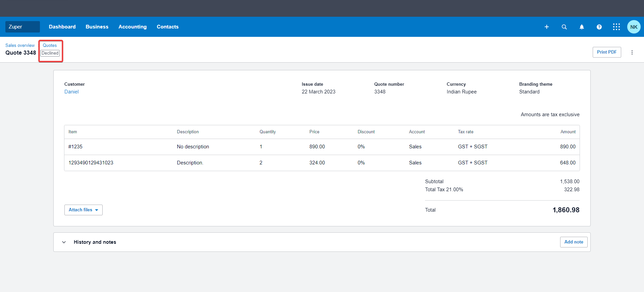Go to Sales overview breadcrumb link
This screenshot has width=644, height=292.
click(x=20, y=45)
